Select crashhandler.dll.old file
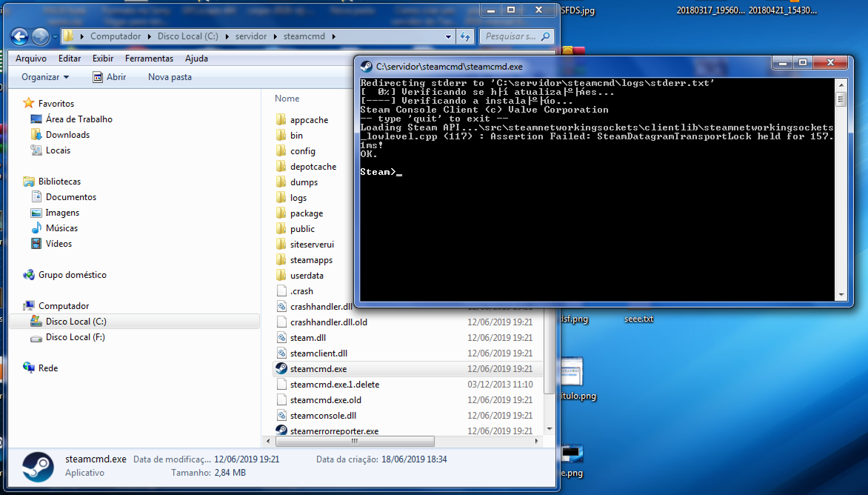This screenshot has height=495, width=868. tap(328, 322)
